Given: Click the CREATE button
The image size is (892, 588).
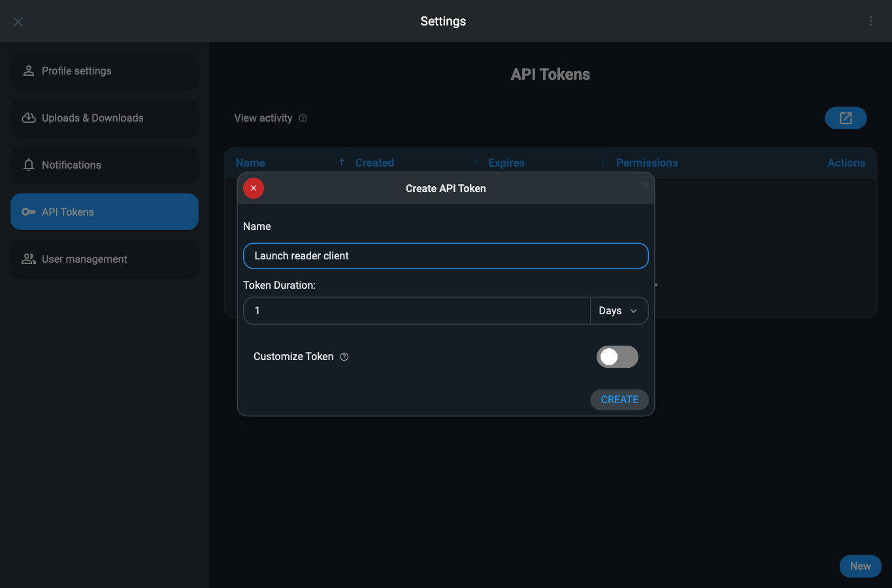Looking at the screenshot, I should (619, 400).
